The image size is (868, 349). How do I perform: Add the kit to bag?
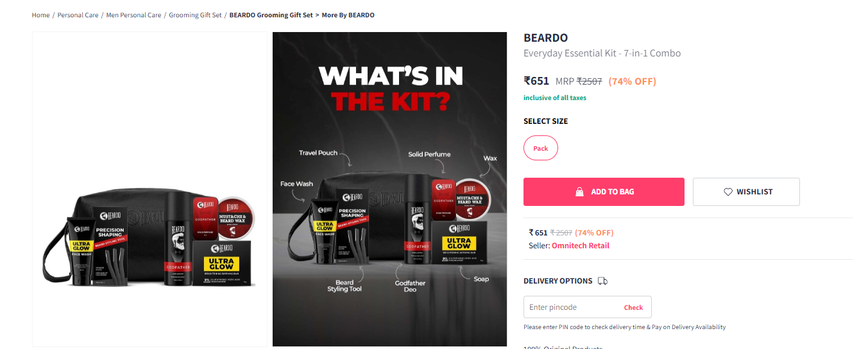pos(604,192)
